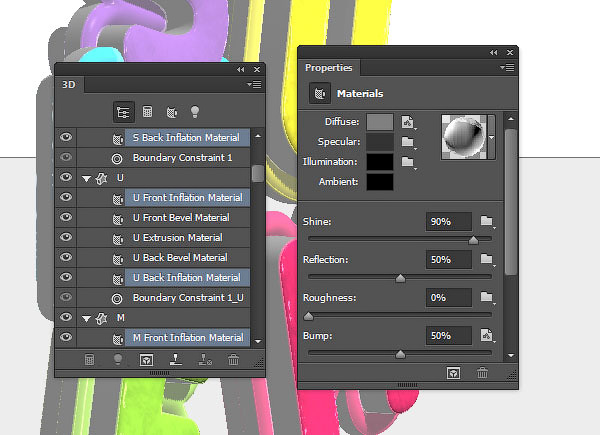Open the Illumination color swatch
This screenshot has height=435, width=600.
pyautogui.click(x=380, y=161)
